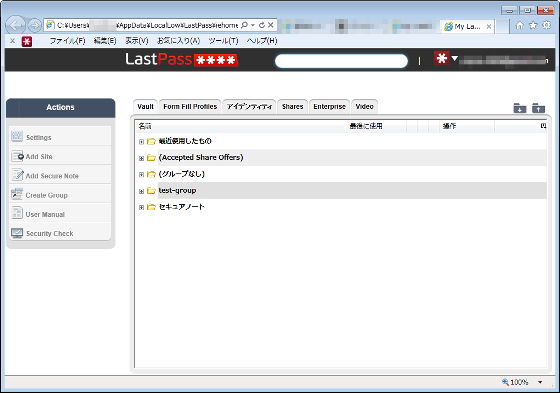The image size is (560, 393).
Task: Select the My La... browser tab
Action: (468, 26)
